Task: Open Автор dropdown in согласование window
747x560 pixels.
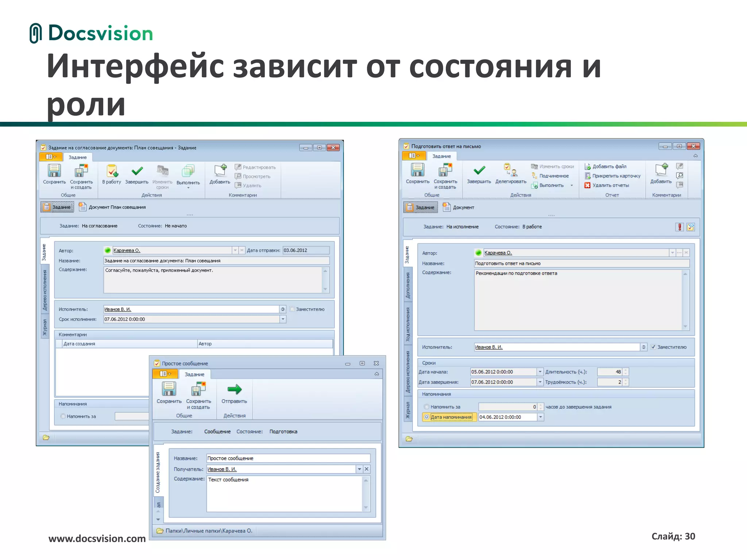Action: coord(235,250)
